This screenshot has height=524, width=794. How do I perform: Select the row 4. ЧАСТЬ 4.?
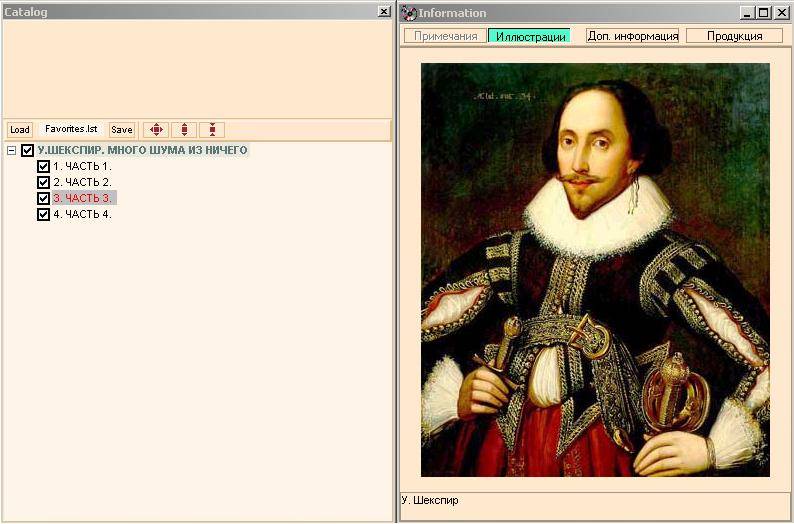[x=82, y=214]
